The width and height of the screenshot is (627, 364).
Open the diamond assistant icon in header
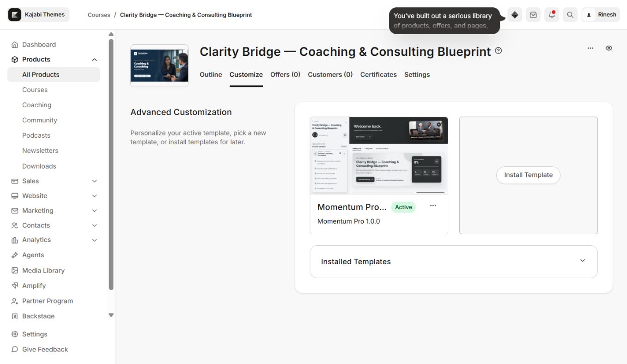click(x=515, y=15)
